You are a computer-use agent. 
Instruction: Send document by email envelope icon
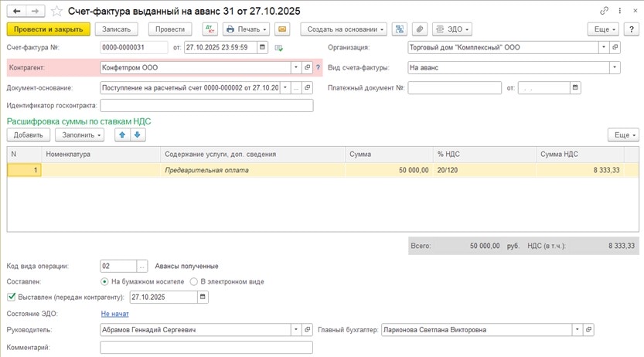(282, 29)
